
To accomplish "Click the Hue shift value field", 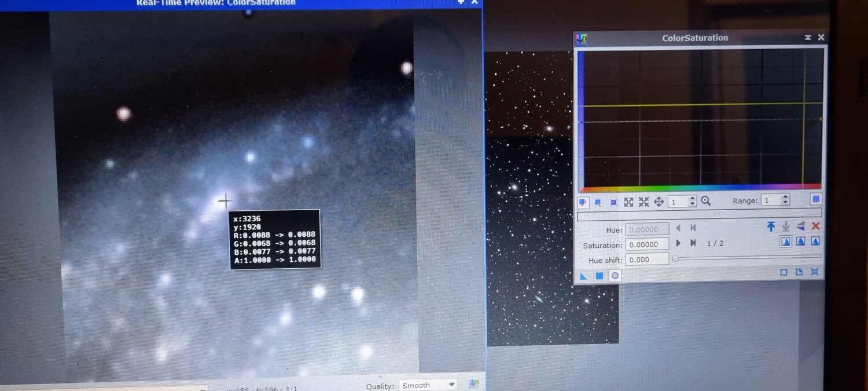I will 647,260.
